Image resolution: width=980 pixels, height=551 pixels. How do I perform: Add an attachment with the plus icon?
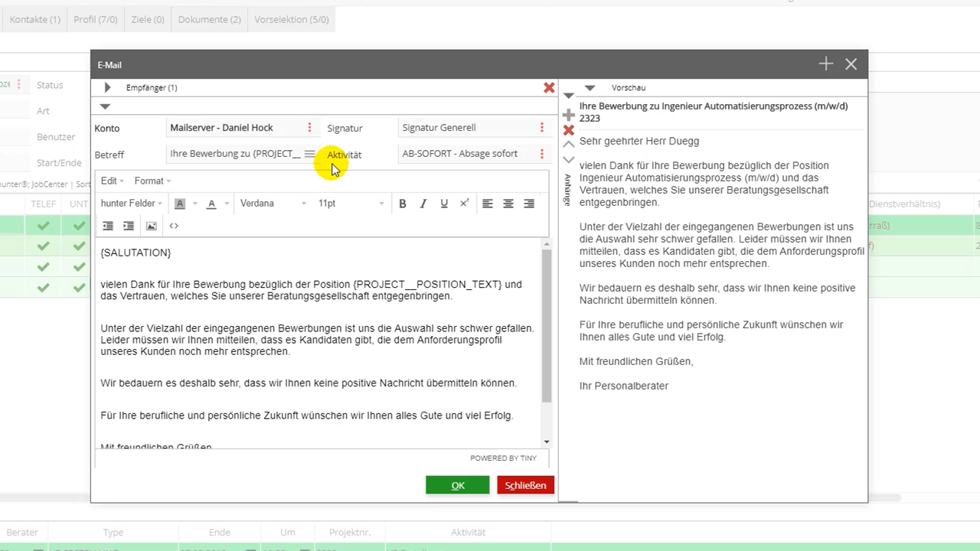click(568, 114)
